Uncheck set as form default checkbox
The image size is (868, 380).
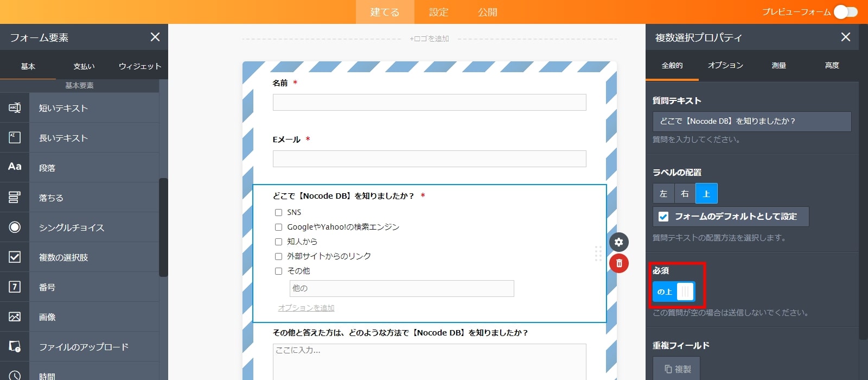point(663,217)
